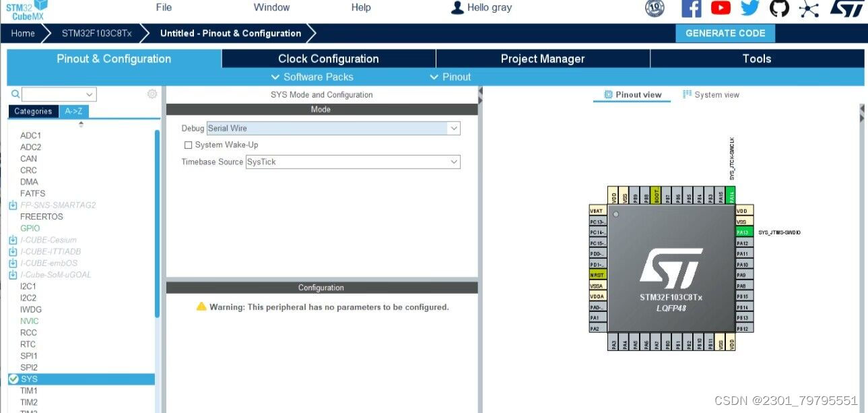The width and height of the screenshot is (868, 413).
Task: Click Untitled - Pinout & Configuration breadcrumb
Action: [x=230, y=33]
